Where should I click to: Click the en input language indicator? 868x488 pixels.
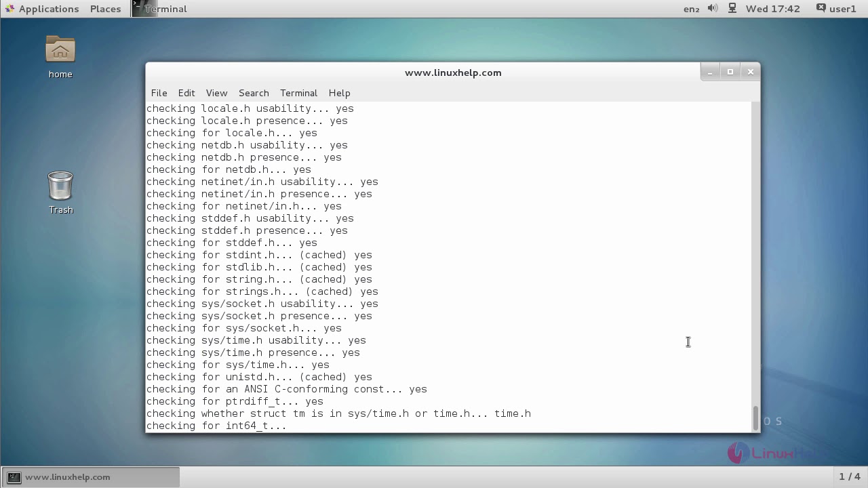pyautogui.click(x=691, y=9)
